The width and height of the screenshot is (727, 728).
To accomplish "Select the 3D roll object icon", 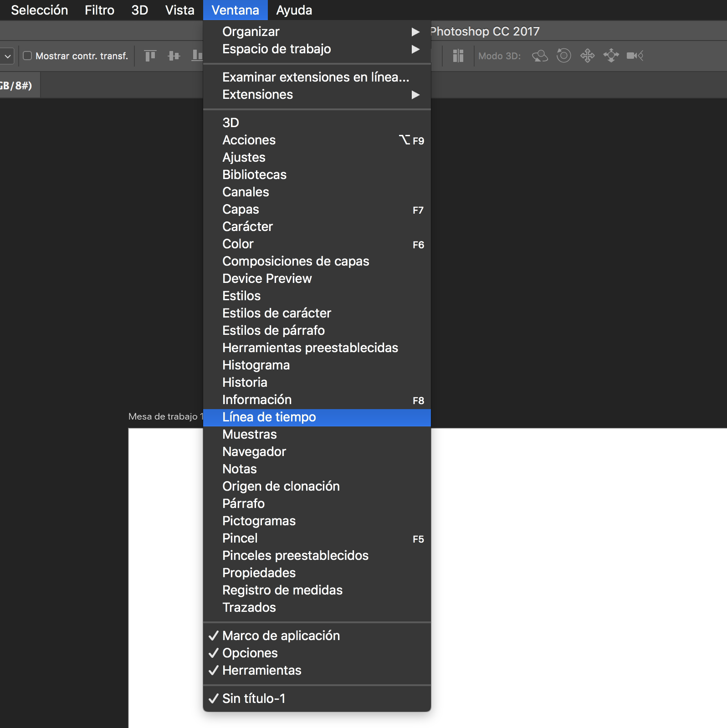I will 563,56.
